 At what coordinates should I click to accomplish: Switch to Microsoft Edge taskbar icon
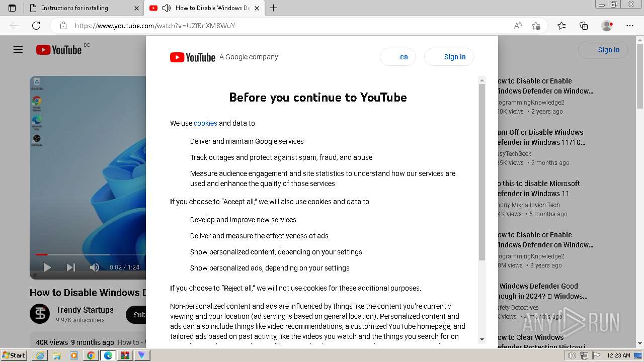[108, 355]
